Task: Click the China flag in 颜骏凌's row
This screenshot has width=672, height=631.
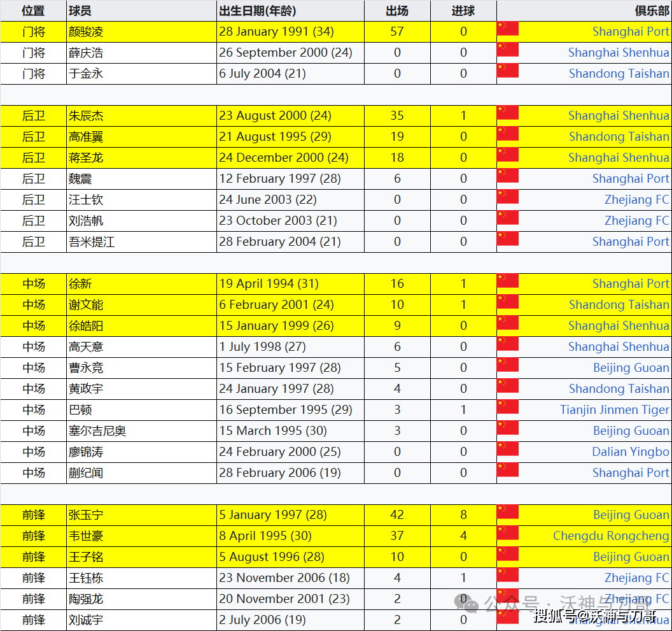Action: [x=508, y=29]
